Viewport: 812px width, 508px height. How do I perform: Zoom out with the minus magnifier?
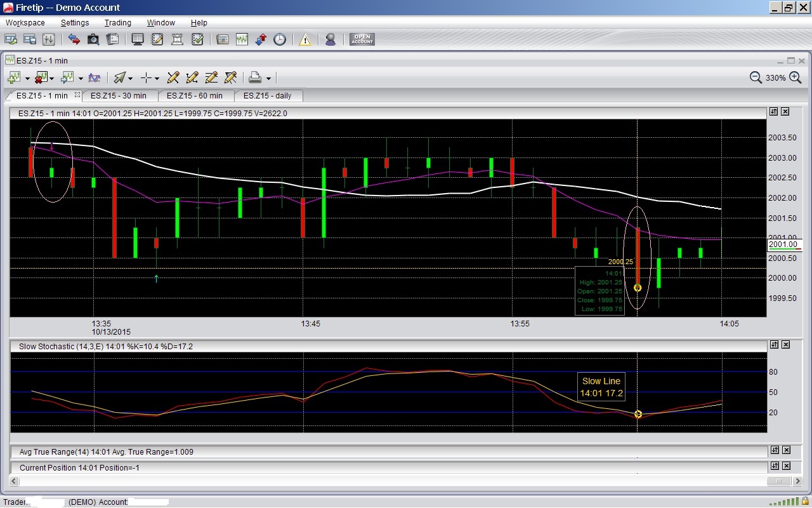click(x=756, y=77)
